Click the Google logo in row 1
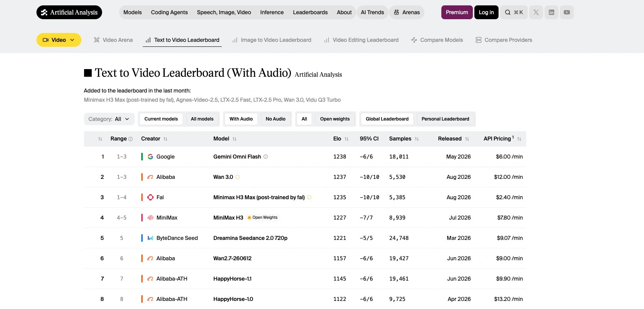The width and height of the screenshot is (644, 309). [150, 157]
